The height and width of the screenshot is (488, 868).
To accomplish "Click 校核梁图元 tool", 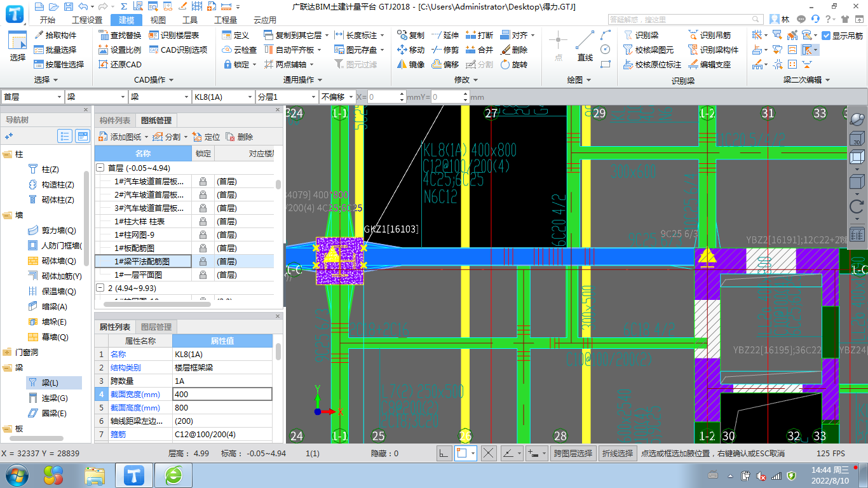I will pyautogui.click(x=648, y=50).
